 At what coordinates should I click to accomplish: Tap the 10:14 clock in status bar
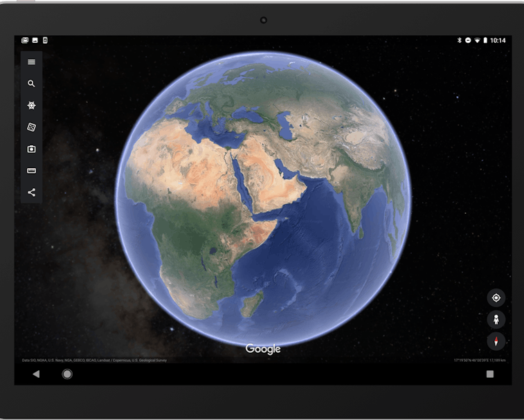[498, 41]
